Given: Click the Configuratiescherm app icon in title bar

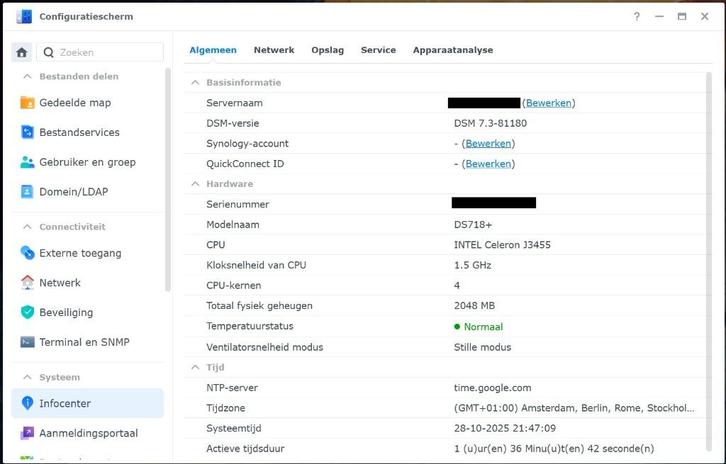Looking at the screenshot, I should 24,17.
